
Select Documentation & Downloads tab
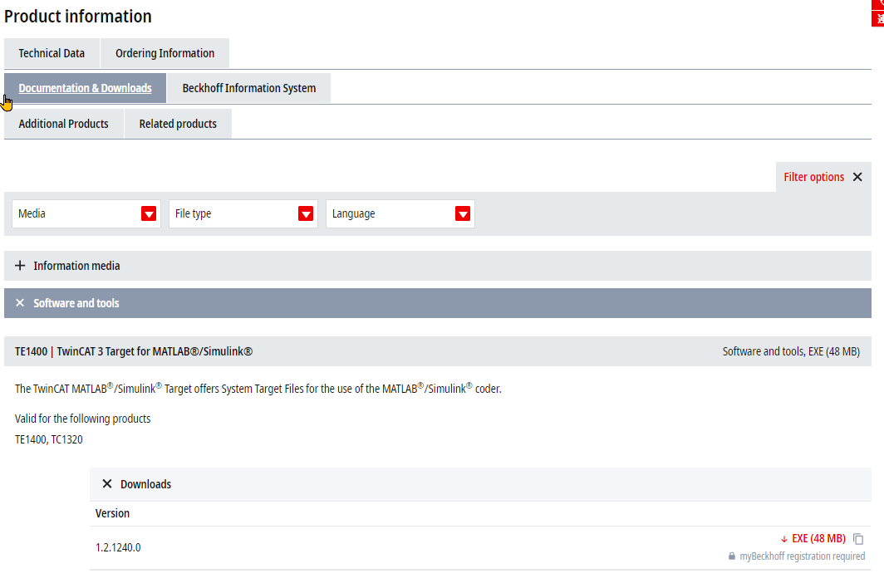85,89
